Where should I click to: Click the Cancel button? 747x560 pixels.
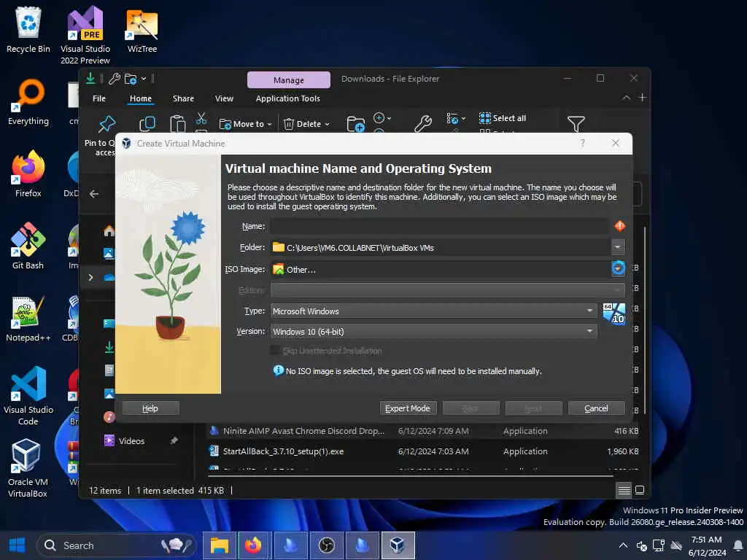coord(596,408)
